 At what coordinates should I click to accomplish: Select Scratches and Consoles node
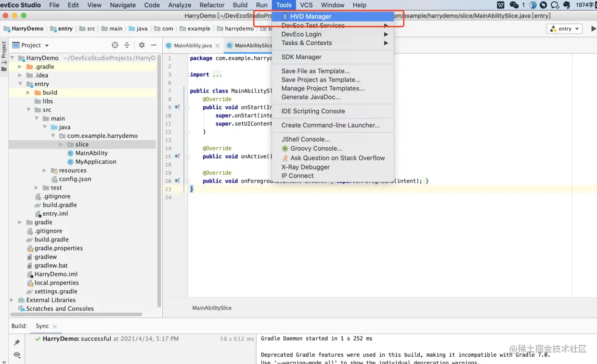point(60,309)
